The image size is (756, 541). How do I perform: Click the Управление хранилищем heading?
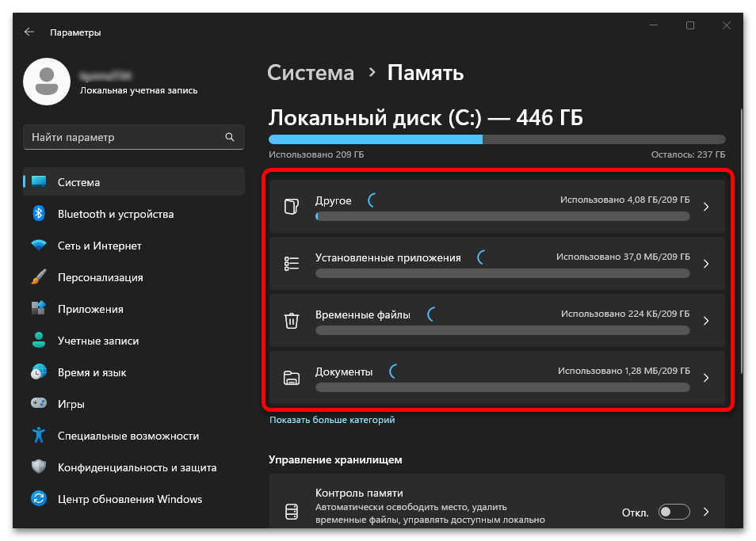[335, 459]
